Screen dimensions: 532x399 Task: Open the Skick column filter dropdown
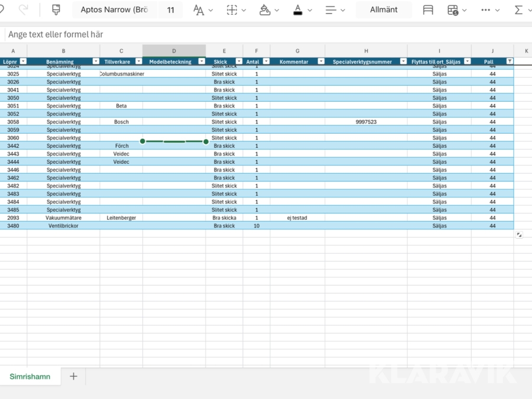click(239, 61)
